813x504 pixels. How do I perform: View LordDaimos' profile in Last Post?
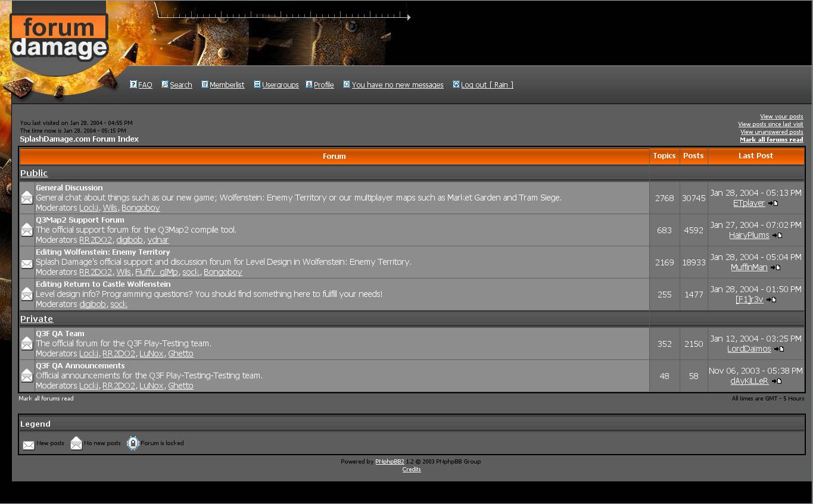click(x=749, y=349)
